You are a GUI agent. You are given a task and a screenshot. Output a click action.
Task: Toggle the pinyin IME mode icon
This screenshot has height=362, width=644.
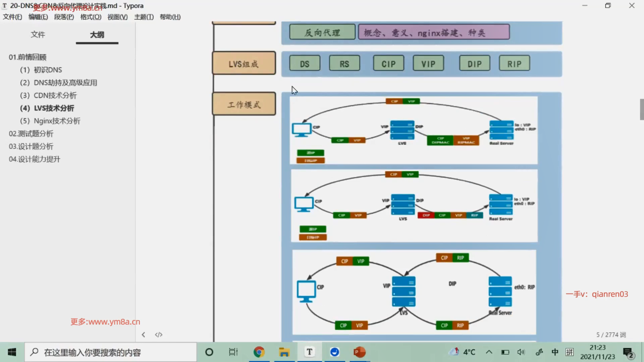coord(570,352)
